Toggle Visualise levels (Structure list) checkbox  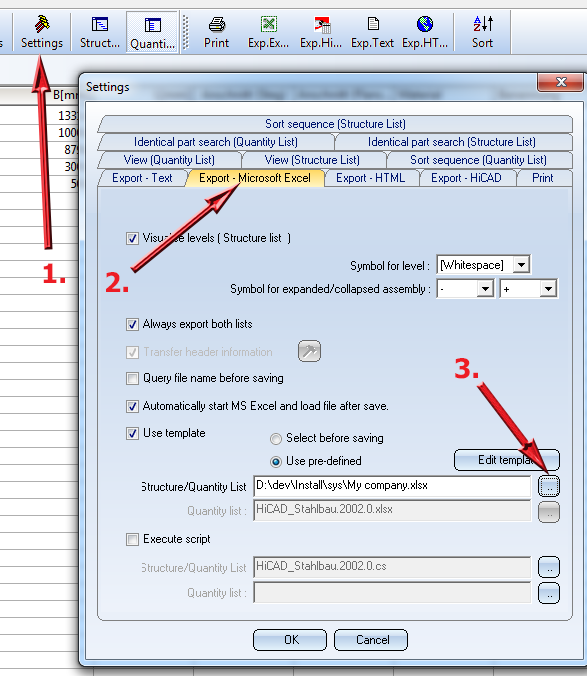(132, 238)
